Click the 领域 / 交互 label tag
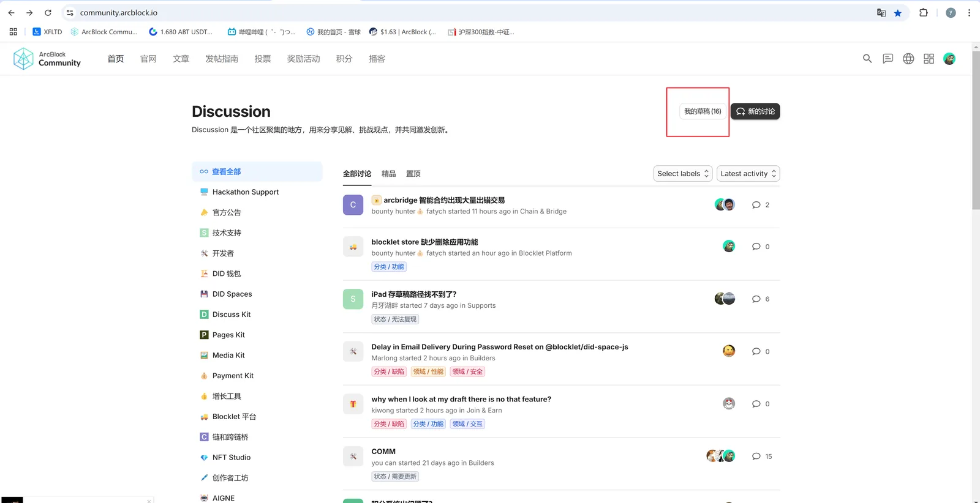The width and height of the screenshot is (980, 503). pos(467,424)
